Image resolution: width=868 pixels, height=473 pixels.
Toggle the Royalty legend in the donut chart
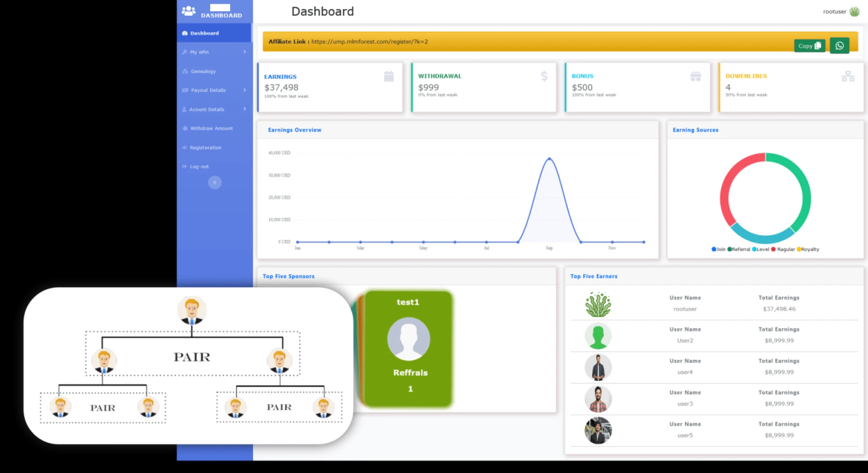[x=810, y=249]
